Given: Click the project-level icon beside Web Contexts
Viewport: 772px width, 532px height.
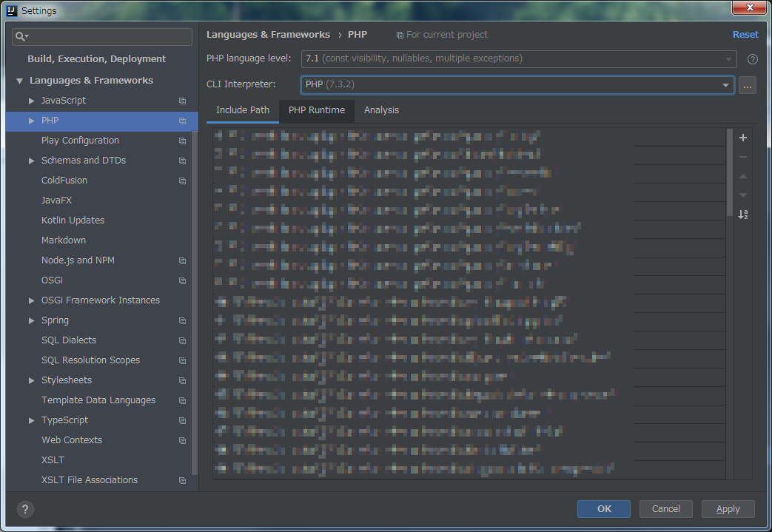Looking at the screenshot, I should coord(182,440).
